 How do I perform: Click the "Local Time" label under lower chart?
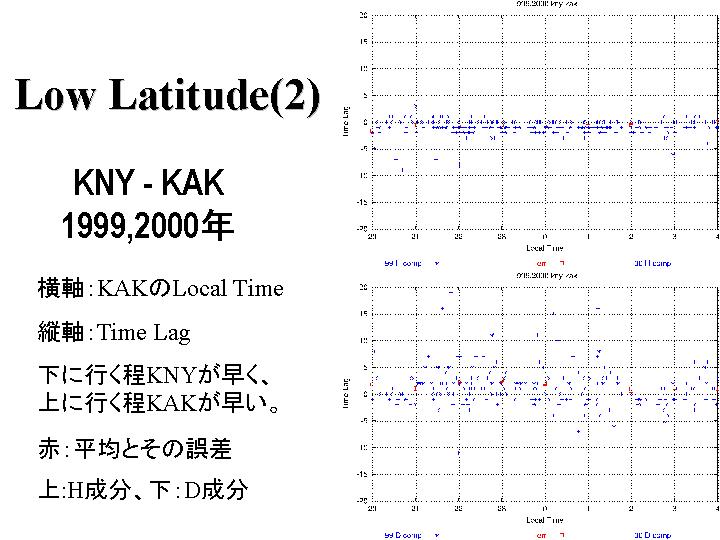tap(546, 521)
